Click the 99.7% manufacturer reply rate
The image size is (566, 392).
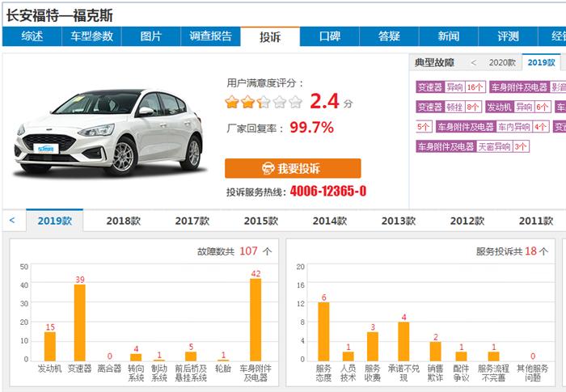click(311, 128)
